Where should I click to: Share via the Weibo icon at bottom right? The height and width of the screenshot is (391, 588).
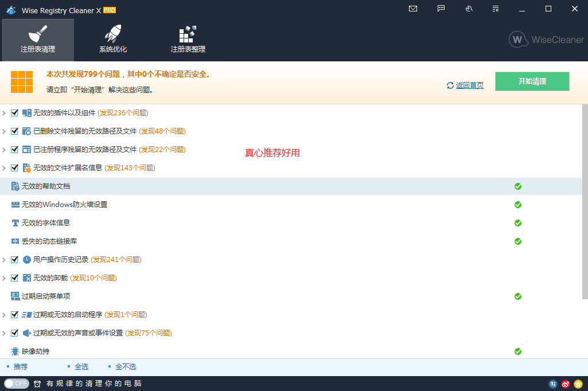coord(565,384)
